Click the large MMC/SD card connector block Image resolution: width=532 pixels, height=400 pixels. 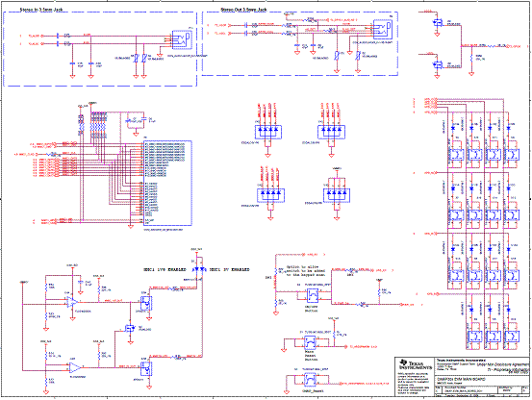[x=168, y=183]
